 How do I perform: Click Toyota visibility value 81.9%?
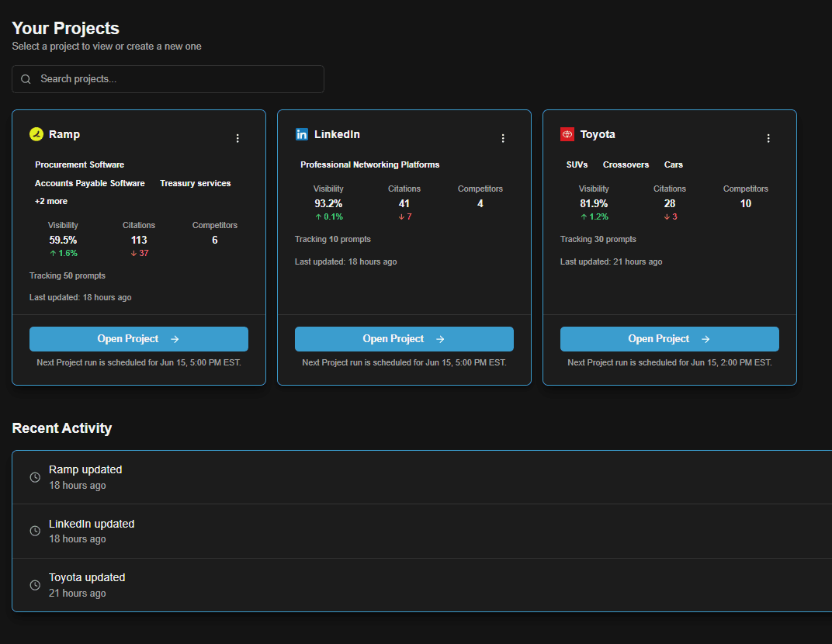pos(594,204)
